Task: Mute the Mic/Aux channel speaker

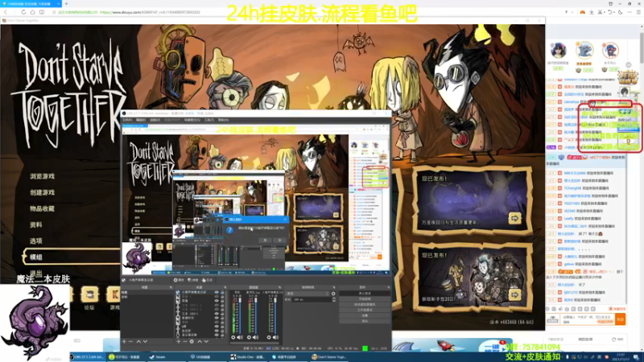Action: click(x=255, y=337)
